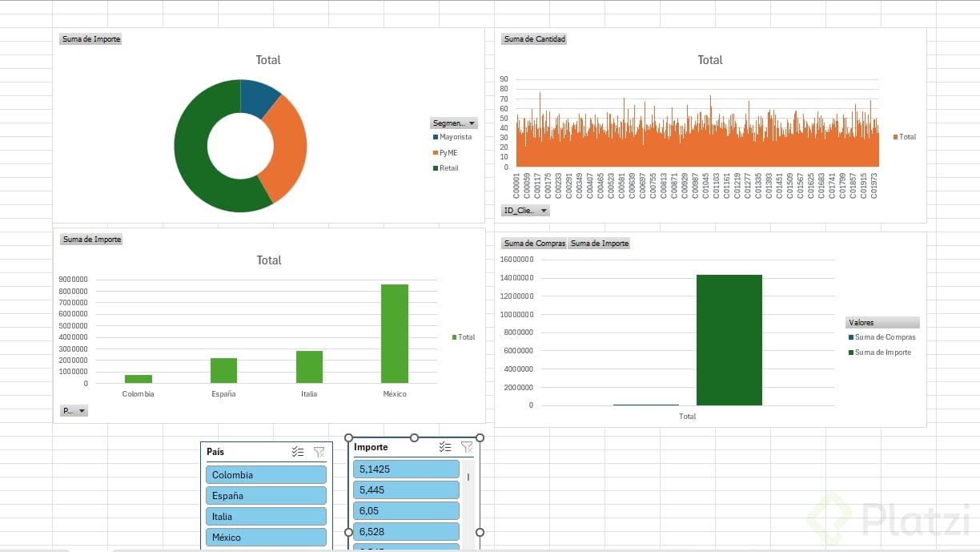Click the Colombia bar in country chart
Image resolution: width=980 pixels, height=552 pixels.
[x=139, y=379]
